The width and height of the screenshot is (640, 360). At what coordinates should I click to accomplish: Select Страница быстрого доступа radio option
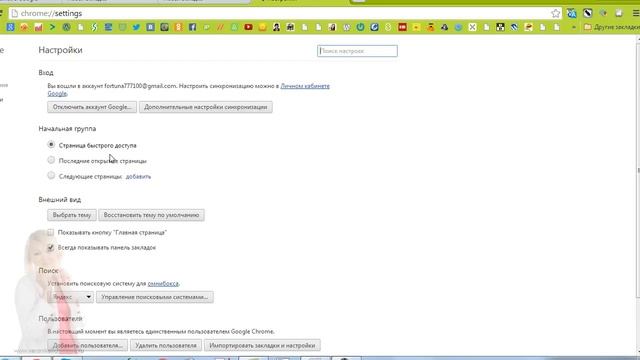point(51,144)
